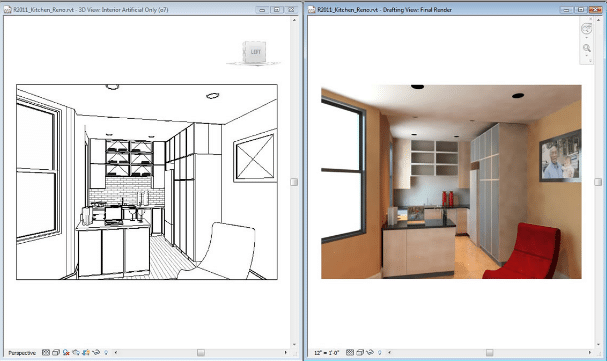Click 3D view horizontal scrollbar right arrow

[x=286, y=352]
